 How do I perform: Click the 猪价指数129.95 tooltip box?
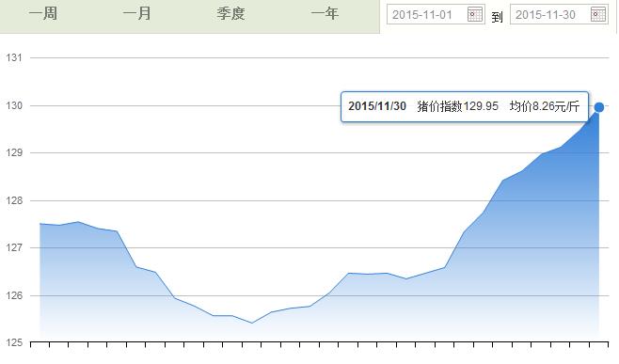click(465, 106)
